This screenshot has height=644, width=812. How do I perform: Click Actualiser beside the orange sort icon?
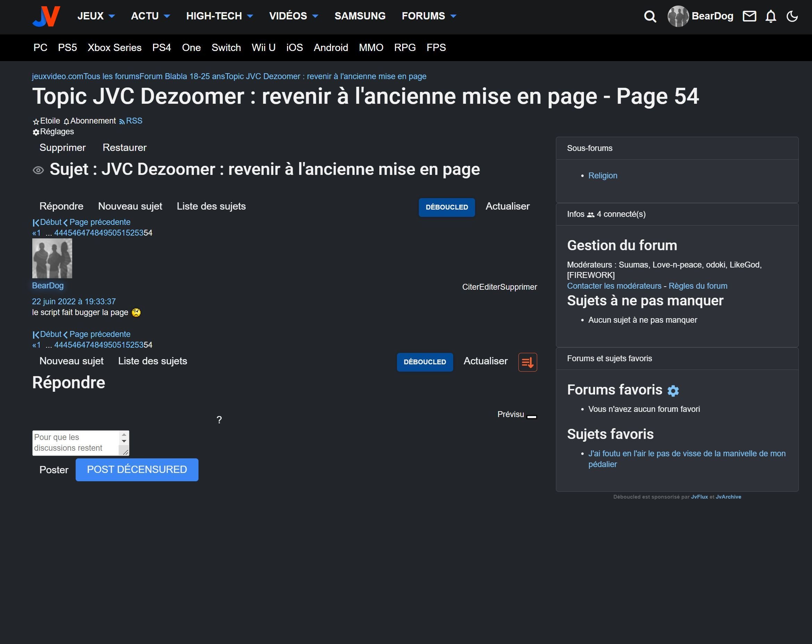tap(485, 361)
